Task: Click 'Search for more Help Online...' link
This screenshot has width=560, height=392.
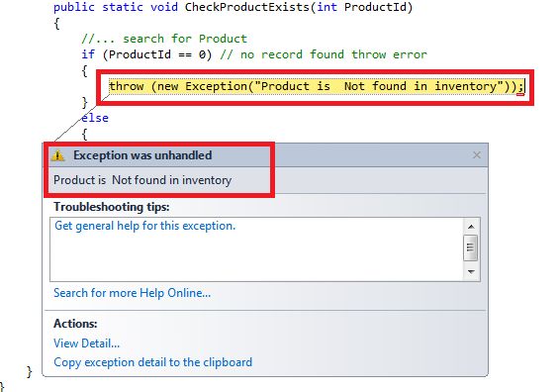Action: click(x=133, y=293)
